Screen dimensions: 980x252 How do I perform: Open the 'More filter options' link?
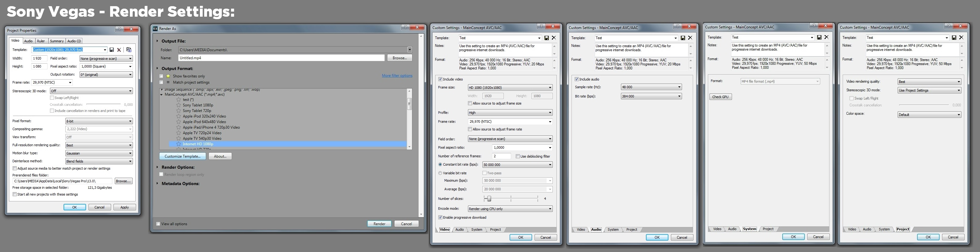(397, 76)
